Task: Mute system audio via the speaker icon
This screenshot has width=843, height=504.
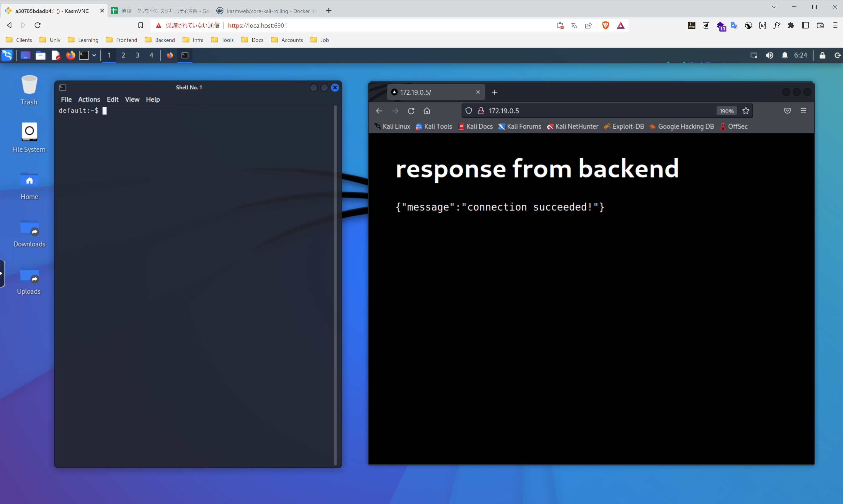Action: 770,55
